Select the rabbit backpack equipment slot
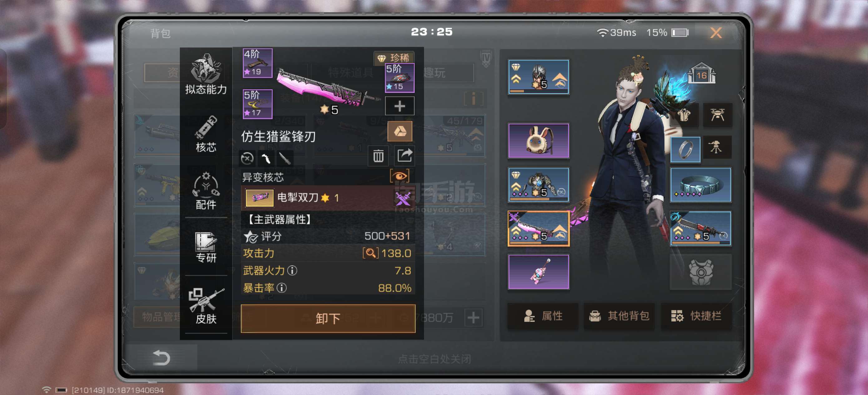Image resolution: width=868 pixels, height=395 pixels. (539, 141)
